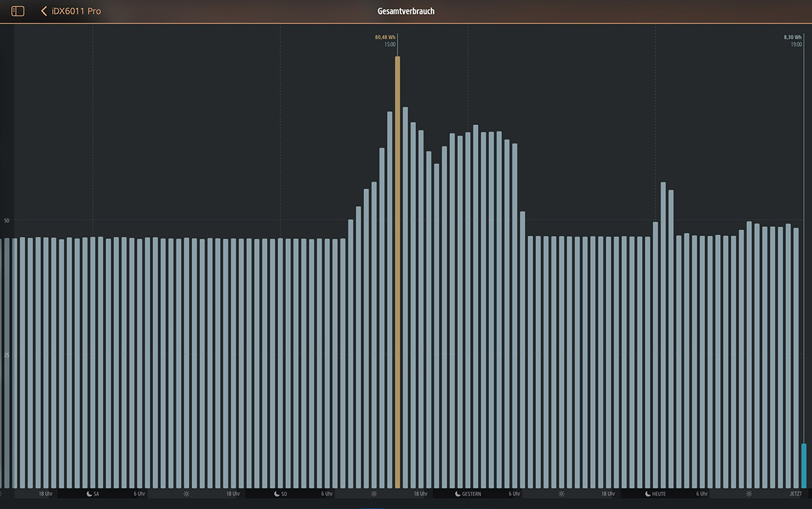This screenshot has height=509, width=812.
Task: Select the highlighted 80,48 Wh peak bar
Action: (x=397, y=270)
